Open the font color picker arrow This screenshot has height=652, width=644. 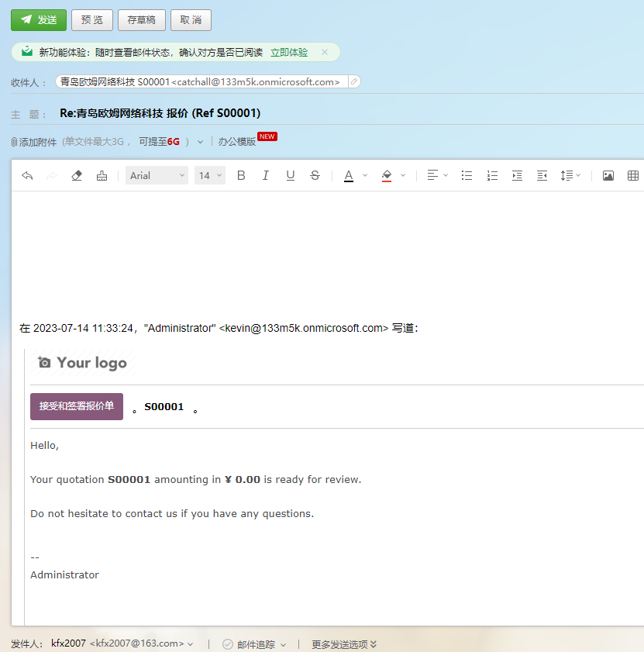(x=365, y=175)
